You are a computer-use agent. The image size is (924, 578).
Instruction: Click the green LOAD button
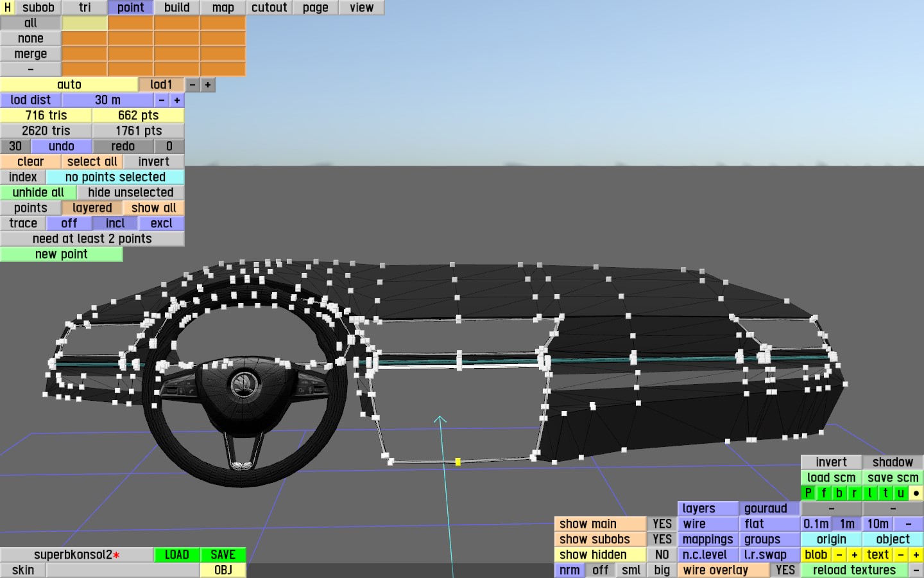coord(177,555)
